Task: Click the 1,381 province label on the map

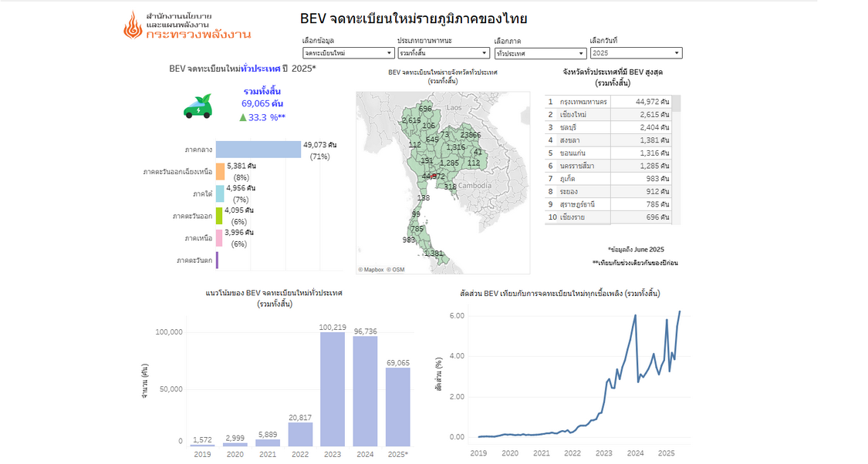Action: coord(434,253)
